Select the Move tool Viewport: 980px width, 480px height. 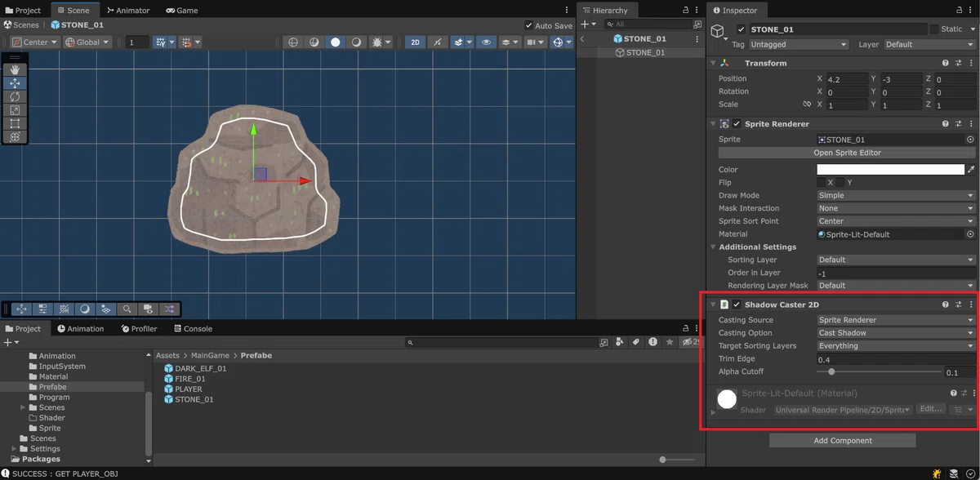(x=15, y=83)
